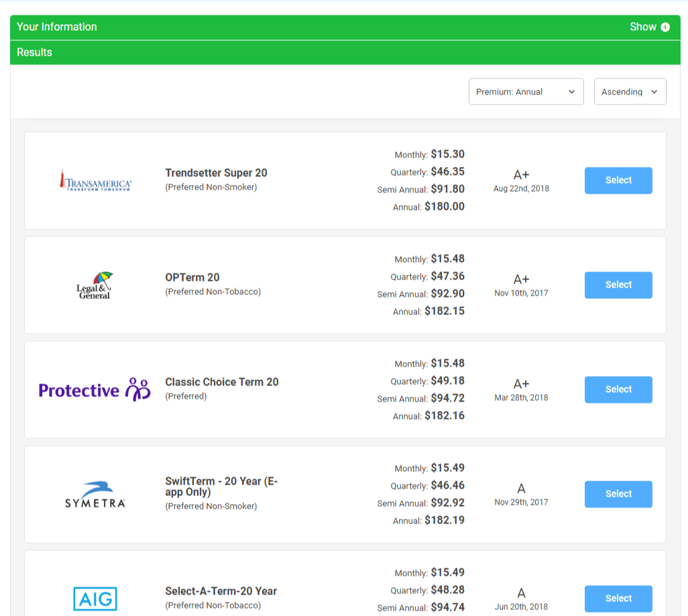The width and height of the screenshot is (688, 616).
Task: Click the Symetra A rating
Action: point(521,489)
